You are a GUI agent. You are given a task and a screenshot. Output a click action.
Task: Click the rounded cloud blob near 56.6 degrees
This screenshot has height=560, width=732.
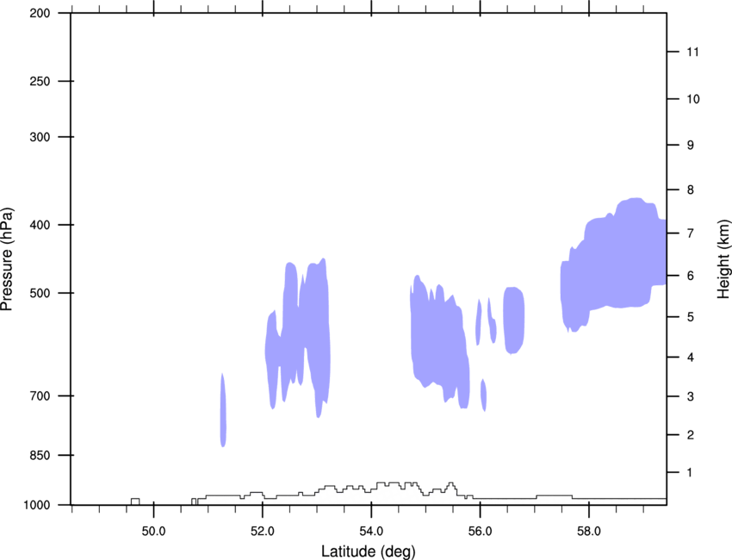[513, 320]
